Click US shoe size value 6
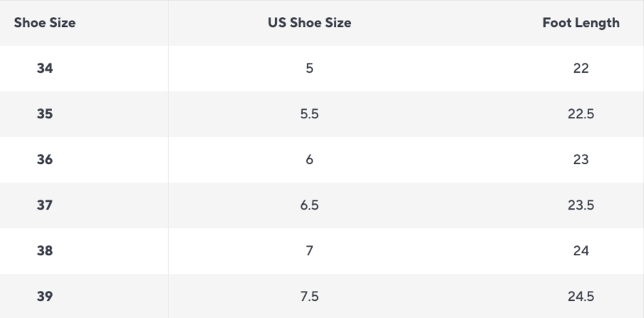 [x=309, y=160]
